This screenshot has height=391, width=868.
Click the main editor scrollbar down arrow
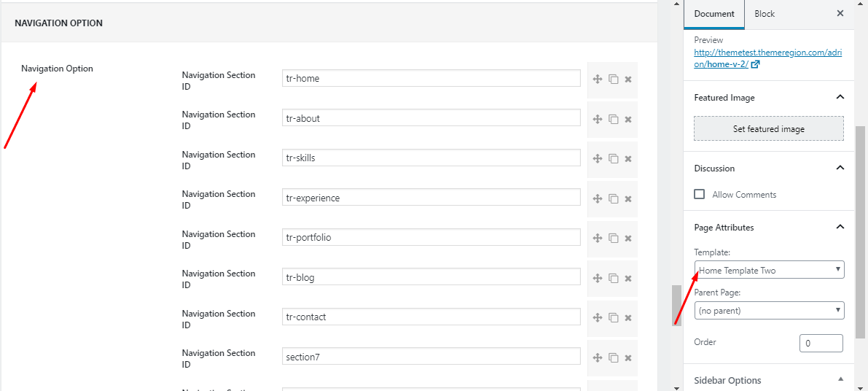(676, 387)
